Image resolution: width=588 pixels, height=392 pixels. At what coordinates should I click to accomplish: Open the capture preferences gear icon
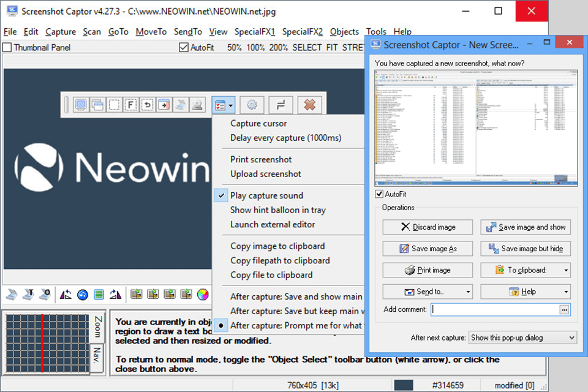(x=252, y=105)
